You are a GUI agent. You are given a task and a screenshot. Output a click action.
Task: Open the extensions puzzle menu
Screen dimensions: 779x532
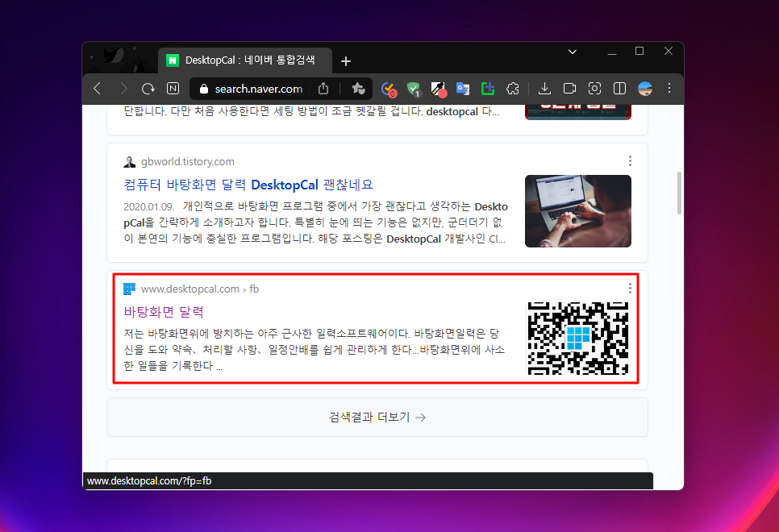[513, 89]
